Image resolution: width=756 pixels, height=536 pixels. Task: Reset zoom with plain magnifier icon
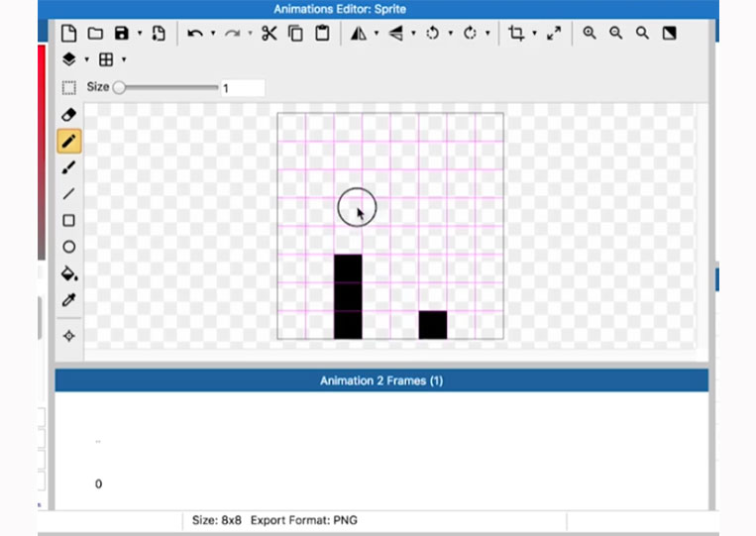642,34
